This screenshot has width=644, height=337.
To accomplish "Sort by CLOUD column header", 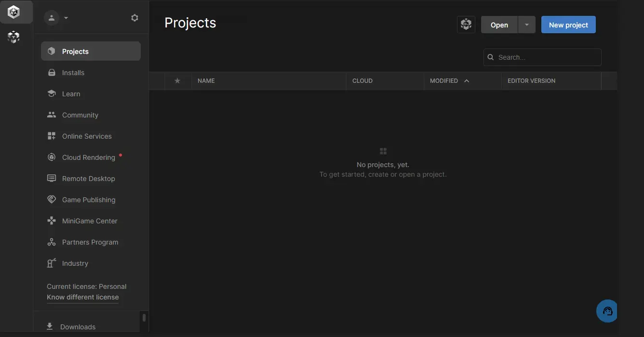I will tap(362, 81).
